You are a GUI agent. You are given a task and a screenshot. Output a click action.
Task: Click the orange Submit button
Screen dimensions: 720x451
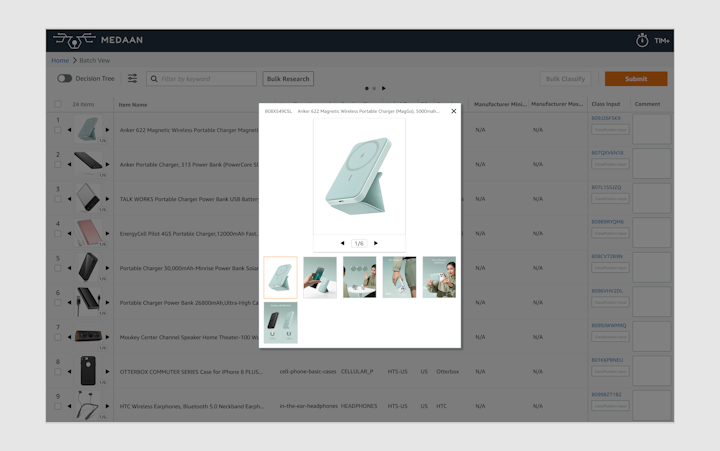pyautogui.click(x=636, y=79)
